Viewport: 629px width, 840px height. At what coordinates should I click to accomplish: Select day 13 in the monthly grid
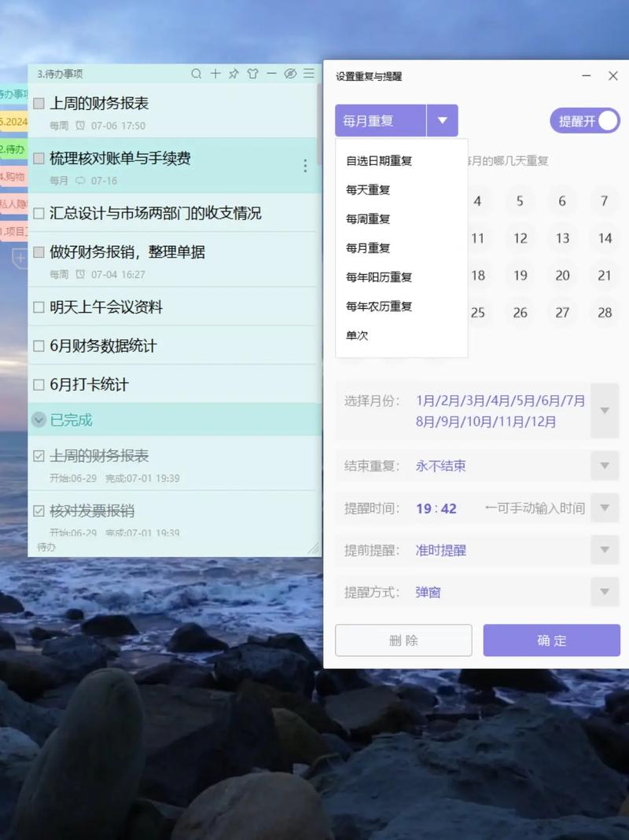[562, 238]
